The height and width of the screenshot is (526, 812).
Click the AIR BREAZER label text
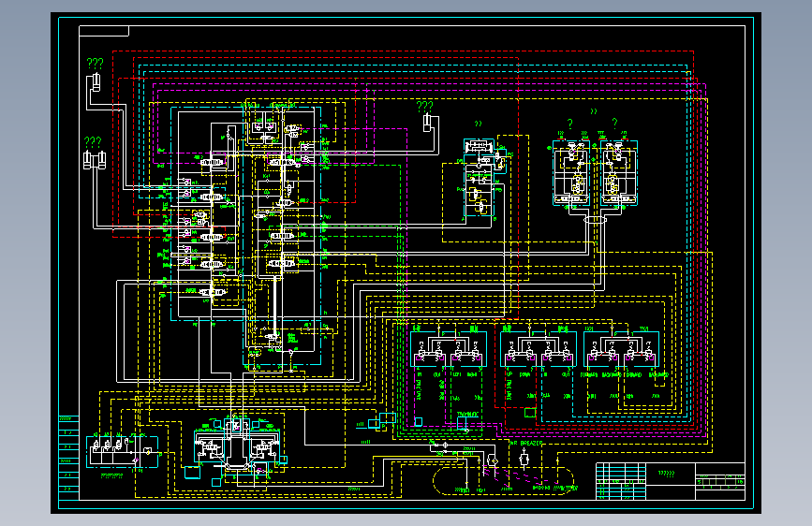(x=525, y=444)
